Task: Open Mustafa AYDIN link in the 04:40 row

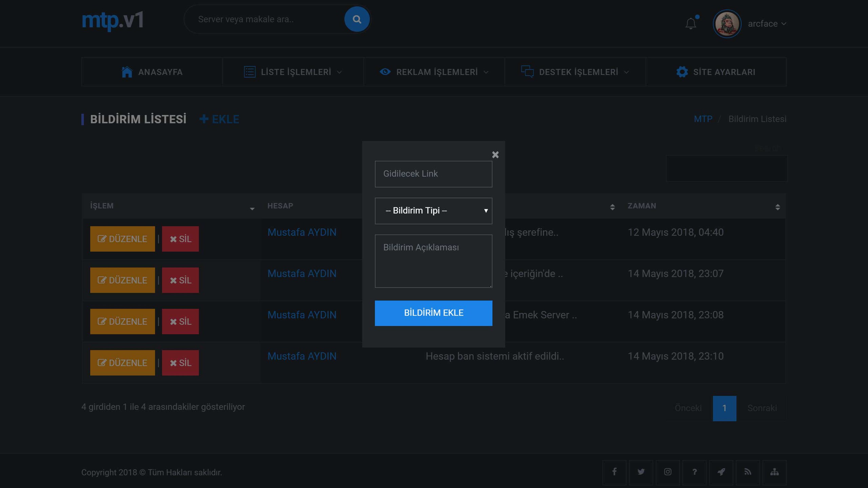Action: pos(302,232)
